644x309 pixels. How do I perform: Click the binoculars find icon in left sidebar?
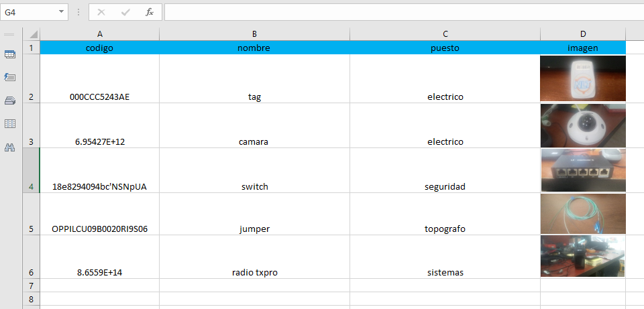coord(10,147)
